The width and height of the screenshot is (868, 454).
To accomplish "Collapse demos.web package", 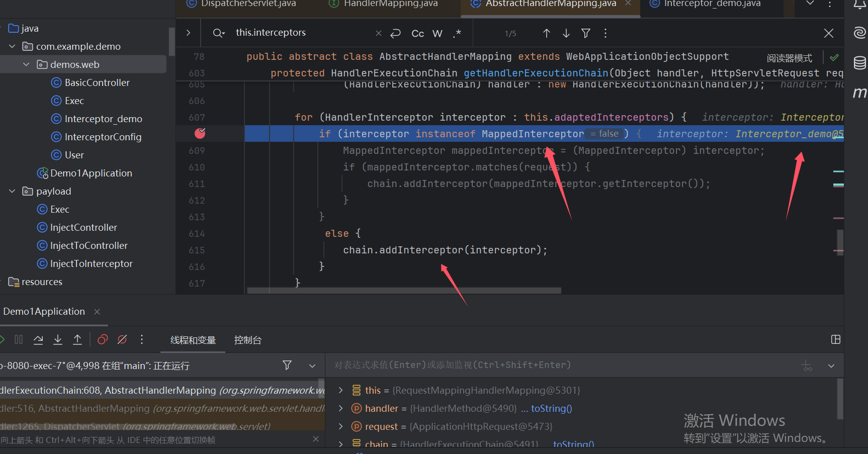I will pos(26,64).
